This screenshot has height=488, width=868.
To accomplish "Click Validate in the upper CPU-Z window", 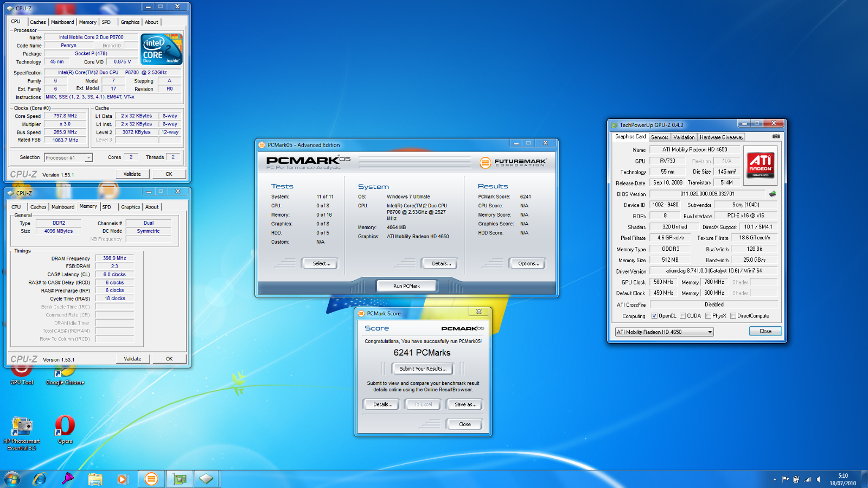I will [132, 174].
